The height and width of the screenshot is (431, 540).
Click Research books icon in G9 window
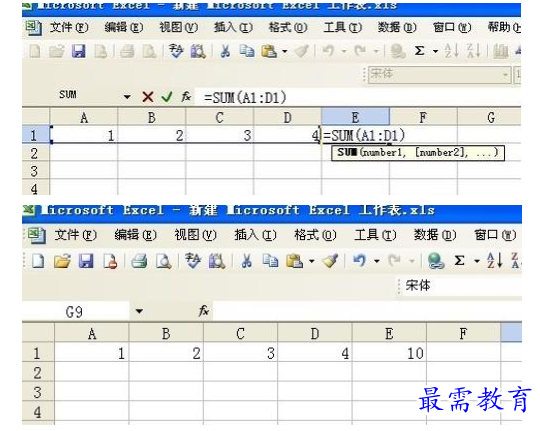pyautogui.click(x=217, y=261)
